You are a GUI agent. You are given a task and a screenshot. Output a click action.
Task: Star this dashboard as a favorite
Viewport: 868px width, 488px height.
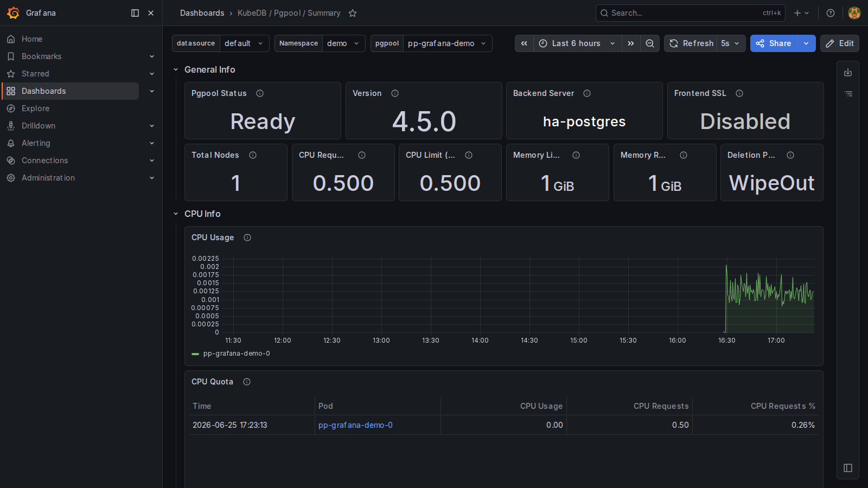pyautogui.click(x=353, y=13)
